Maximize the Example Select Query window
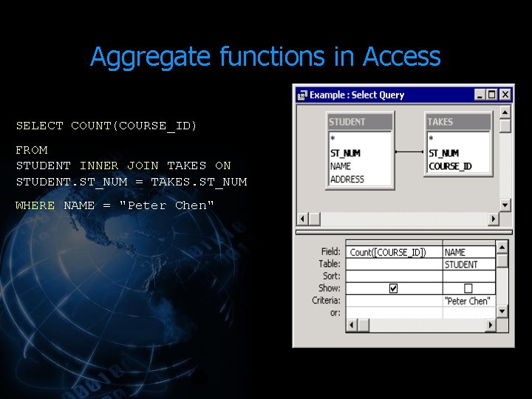The height and width of the screenshot is (399, 532). 492,95
